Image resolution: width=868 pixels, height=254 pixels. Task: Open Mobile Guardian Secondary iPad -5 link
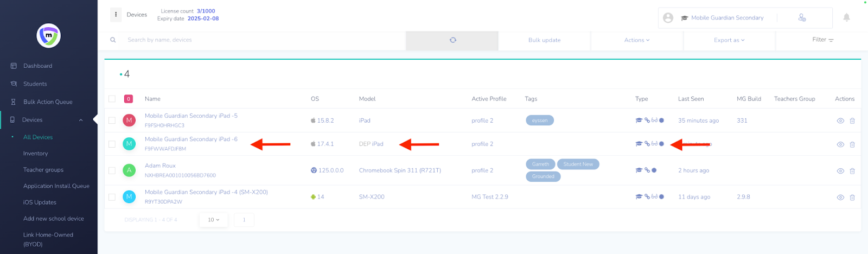[191, 116]
